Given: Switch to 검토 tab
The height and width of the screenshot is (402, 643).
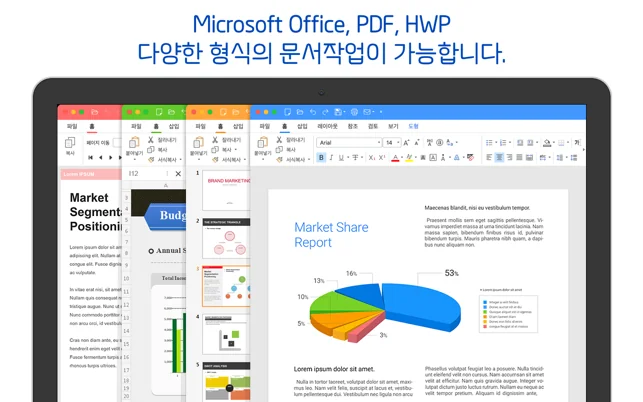Looking at the screenshot, I should [373, 126].
